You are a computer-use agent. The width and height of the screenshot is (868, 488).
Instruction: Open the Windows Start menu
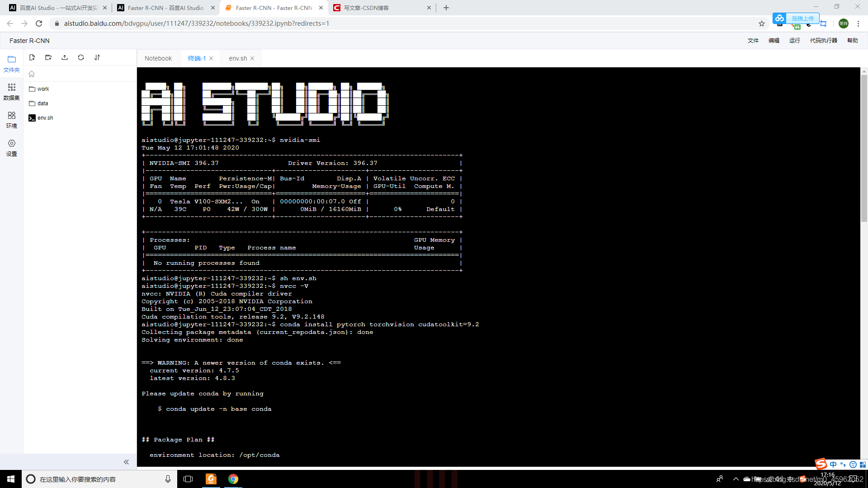pyautogui.click(x=11, y=479)
